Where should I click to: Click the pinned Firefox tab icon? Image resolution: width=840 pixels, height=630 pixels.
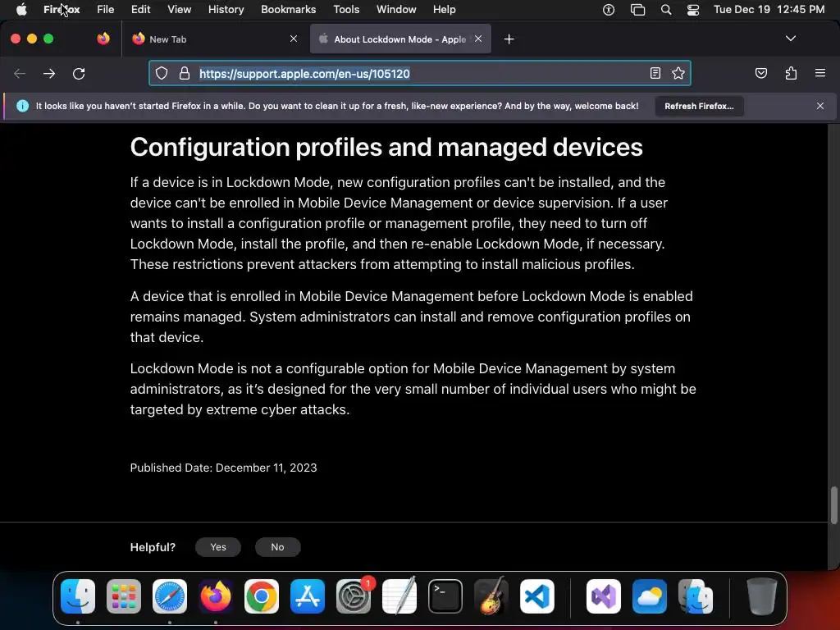103,39
